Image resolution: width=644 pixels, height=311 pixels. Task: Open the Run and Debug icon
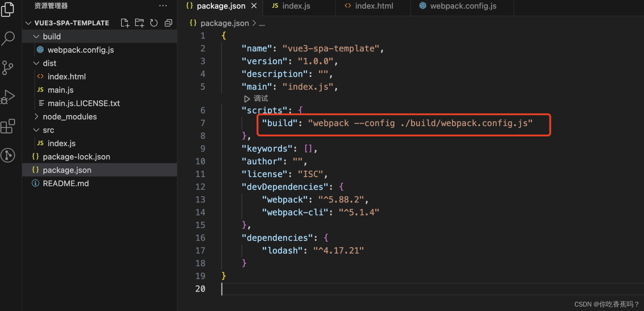pos(8,97)
